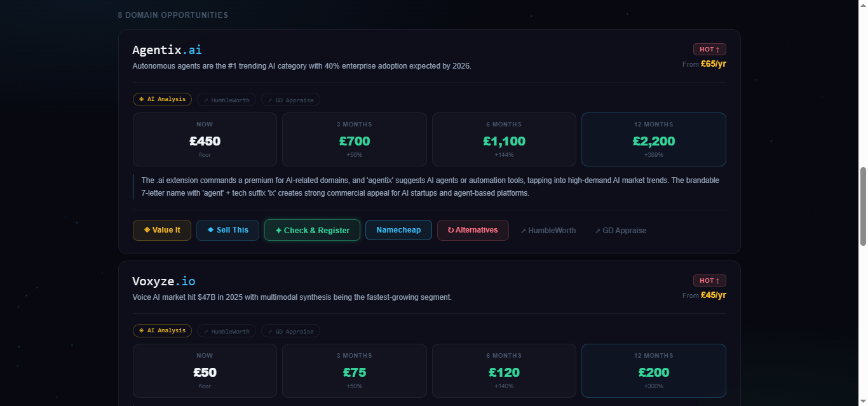Image resolution: width=868 pixels, height=406 pixels.
Task: Select Agentix.ai 12 months £2,200 forecast card
Action: click(653, 140)
